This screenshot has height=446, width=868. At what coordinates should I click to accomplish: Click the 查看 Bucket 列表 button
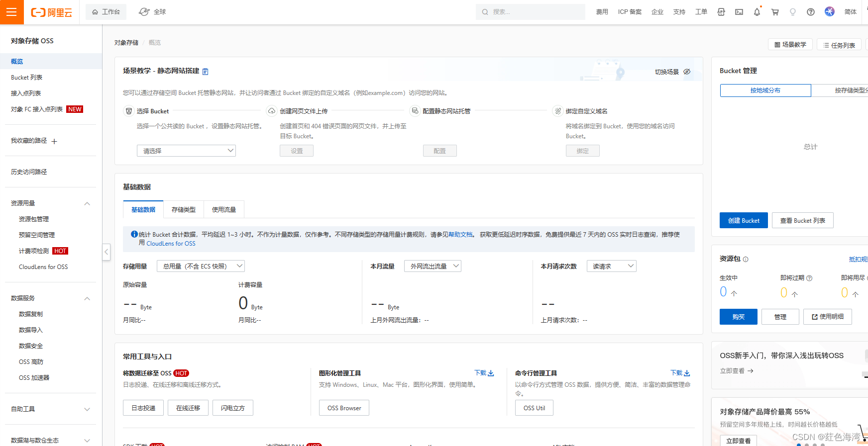point(802,220)
